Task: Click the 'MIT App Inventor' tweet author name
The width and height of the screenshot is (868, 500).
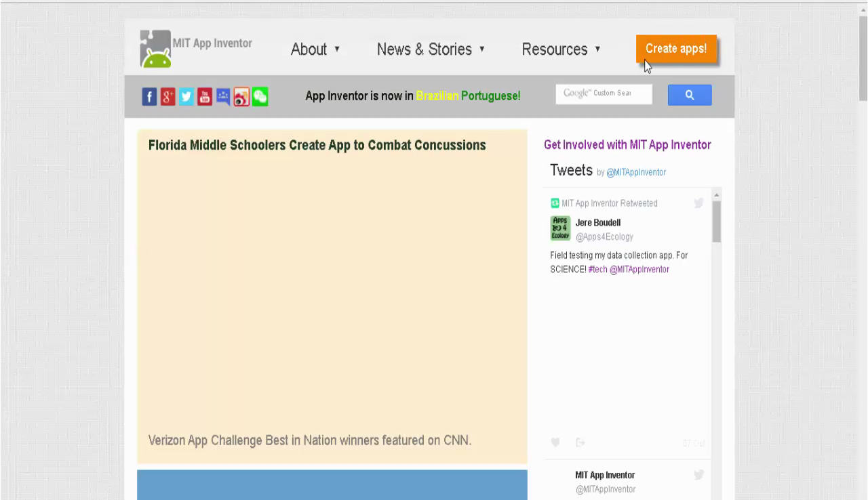Action: [605, 475]
